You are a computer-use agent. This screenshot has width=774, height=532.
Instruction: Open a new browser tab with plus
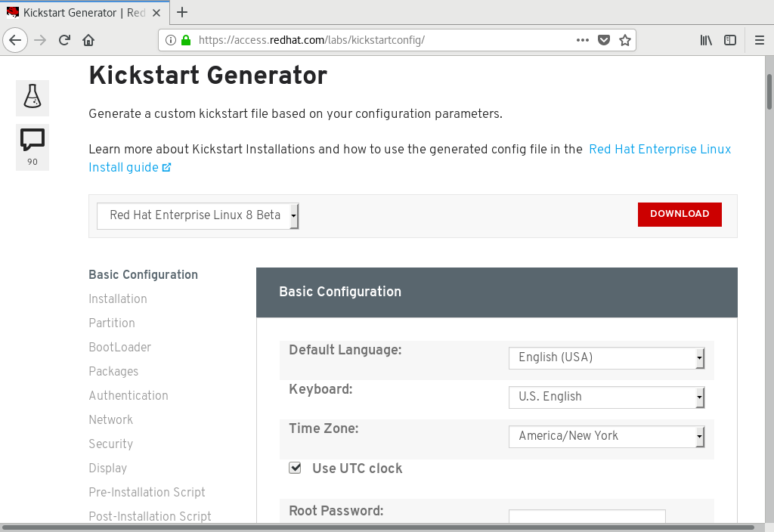(182, 12)
